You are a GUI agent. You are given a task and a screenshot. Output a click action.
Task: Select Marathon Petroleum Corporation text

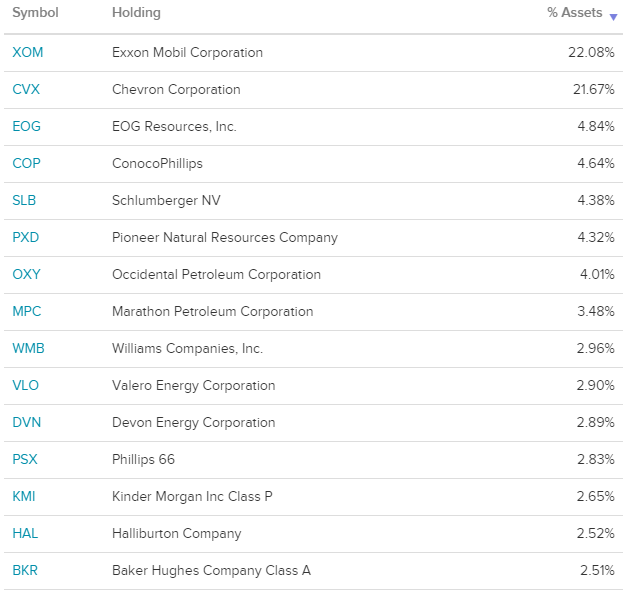[x=213, y=311]
